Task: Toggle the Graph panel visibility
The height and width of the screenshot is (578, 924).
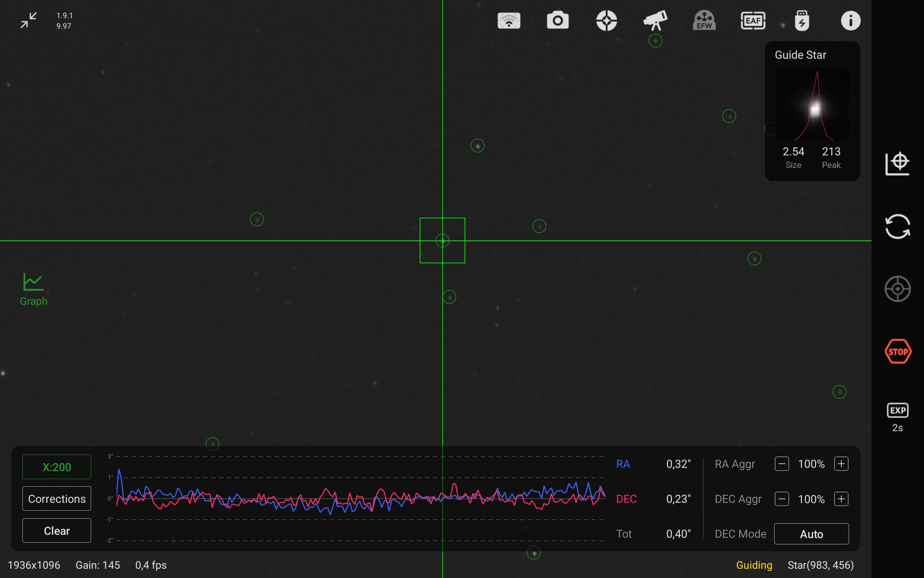Action: (x=34, y=289)
